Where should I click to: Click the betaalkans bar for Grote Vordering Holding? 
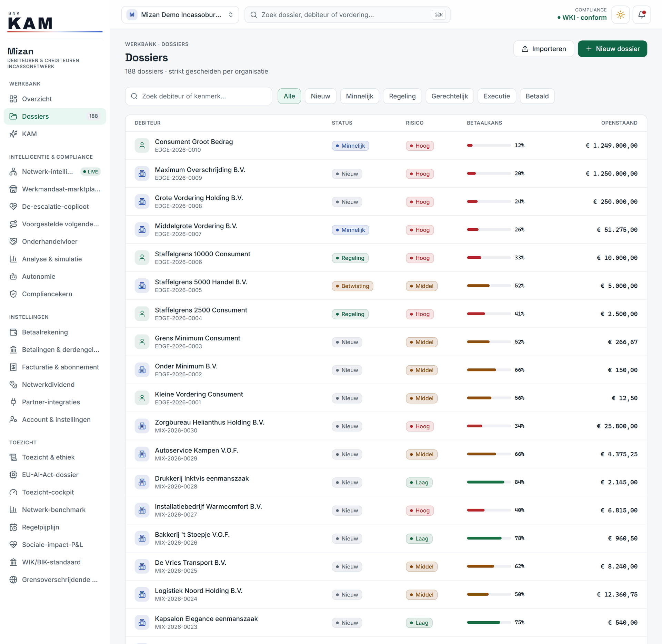point(489,201)
